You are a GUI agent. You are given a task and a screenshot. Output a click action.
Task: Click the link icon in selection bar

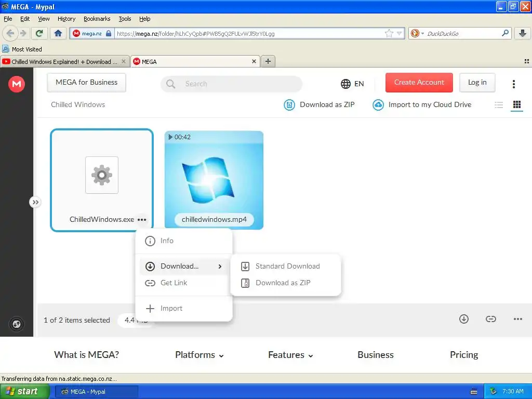tap(490, 319)
